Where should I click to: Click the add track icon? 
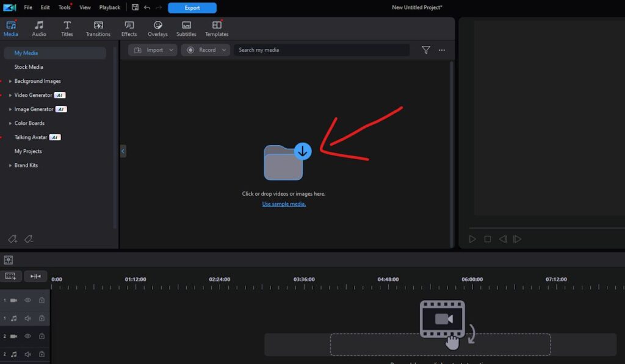10,276
